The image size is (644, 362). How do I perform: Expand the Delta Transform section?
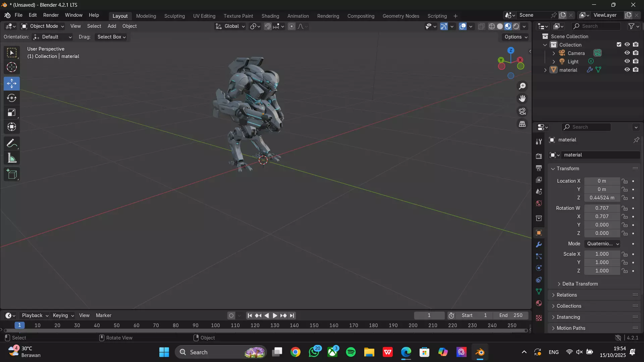click(580, 284)
